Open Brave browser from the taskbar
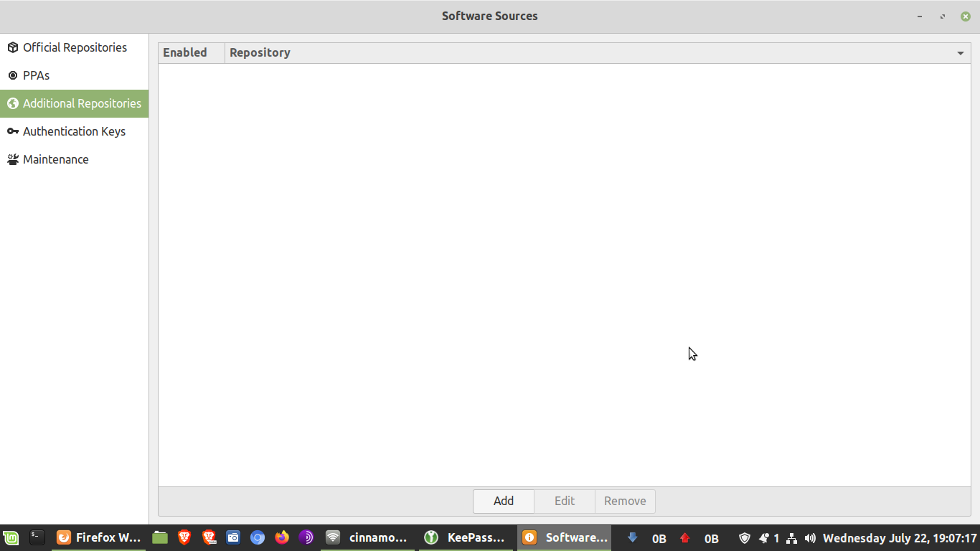 tap(184, 537)
